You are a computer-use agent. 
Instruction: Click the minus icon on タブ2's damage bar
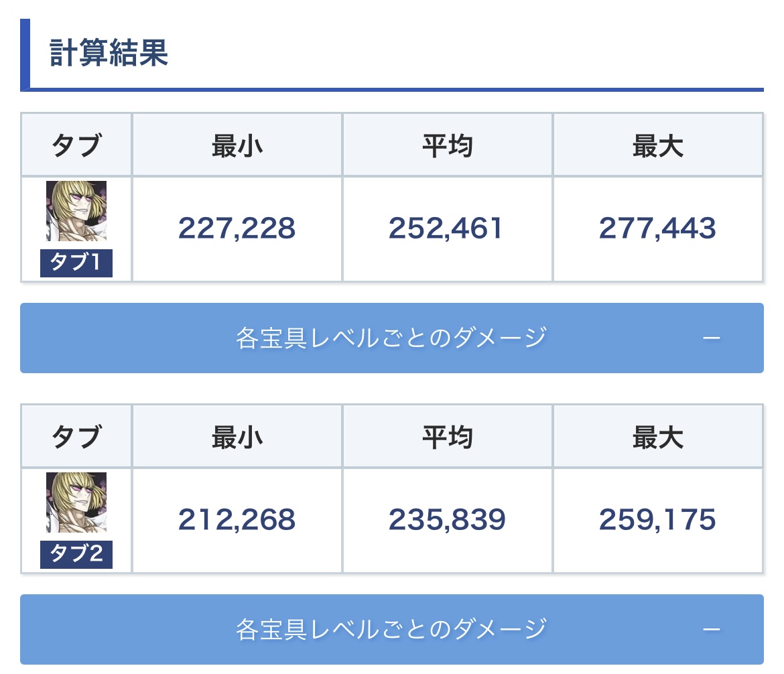(x=712, y=630)
